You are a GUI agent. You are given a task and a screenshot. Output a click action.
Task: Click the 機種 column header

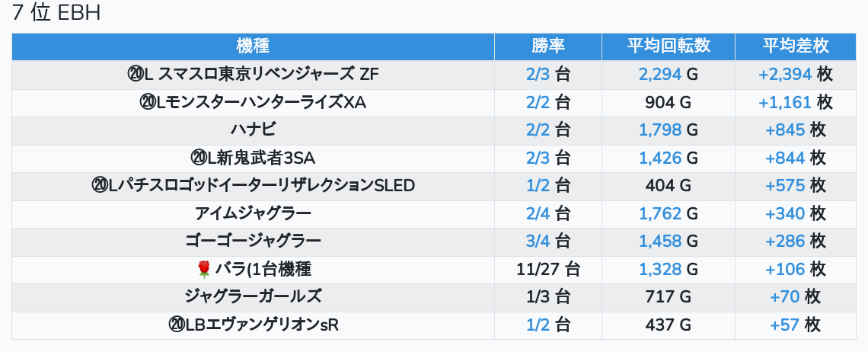point(253,46)
